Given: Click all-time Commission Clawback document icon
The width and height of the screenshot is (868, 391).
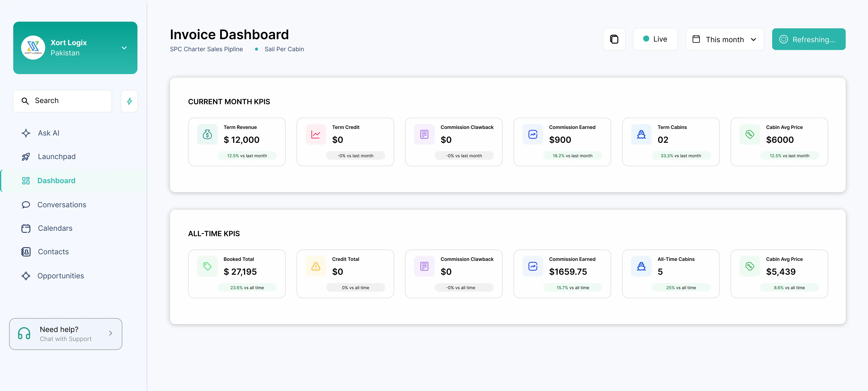Looking at the screenshot, I should pyautogui.click(x=424, y=267).
